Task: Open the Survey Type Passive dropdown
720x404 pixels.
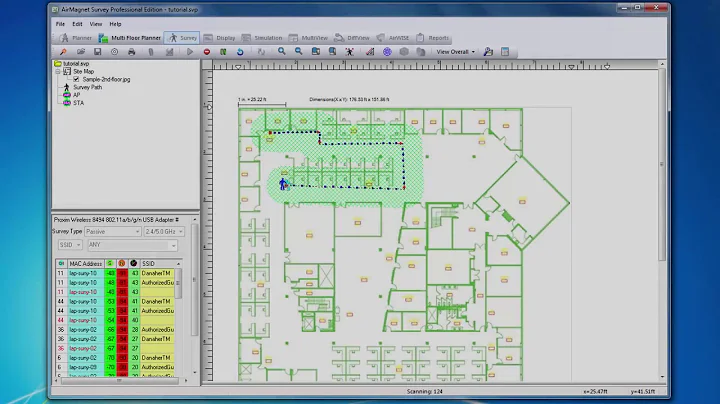Action: [x=112, y=232]
